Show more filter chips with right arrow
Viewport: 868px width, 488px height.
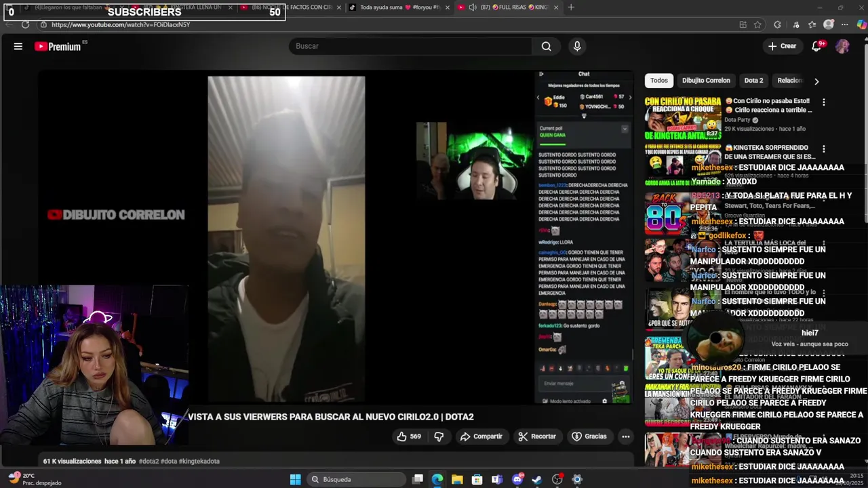816,81
